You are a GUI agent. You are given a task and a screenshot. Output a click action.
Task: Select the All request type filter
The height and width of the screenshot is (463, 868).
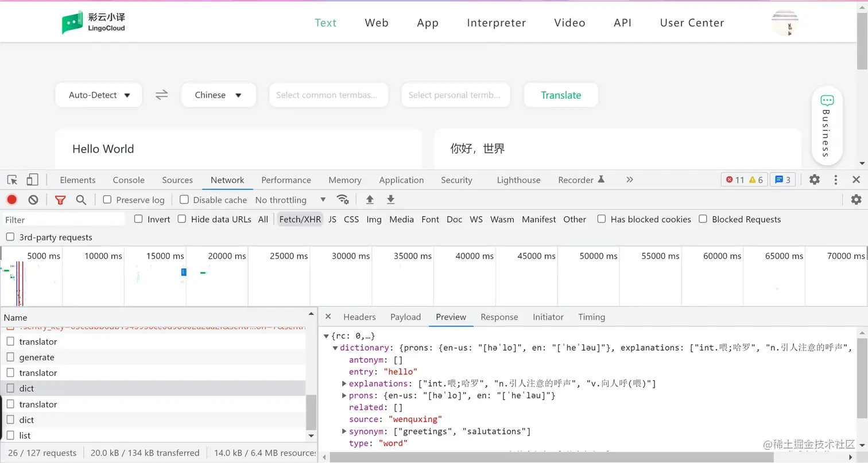point(263,219)
